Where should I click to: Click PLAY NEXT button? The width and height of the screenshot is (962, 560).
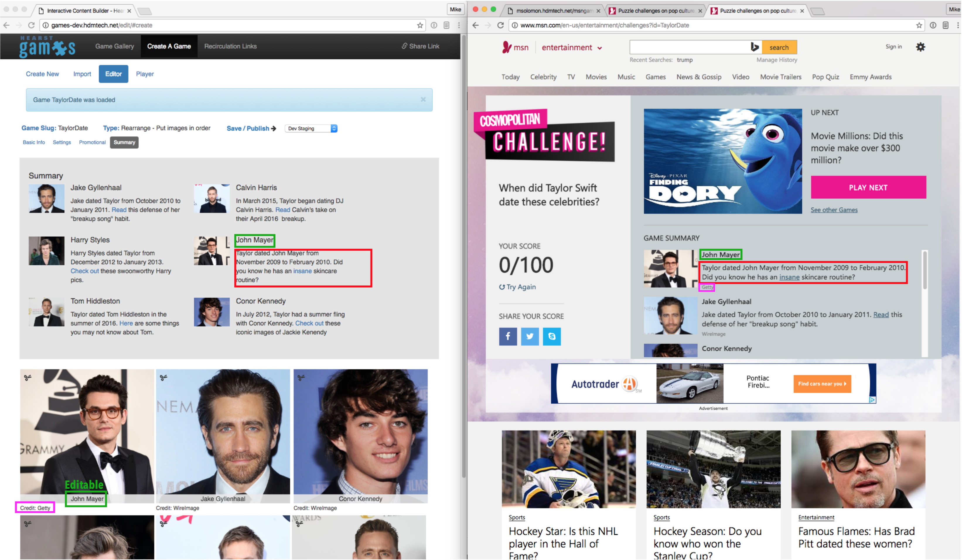pyautogui.click(x=869, y=187)
